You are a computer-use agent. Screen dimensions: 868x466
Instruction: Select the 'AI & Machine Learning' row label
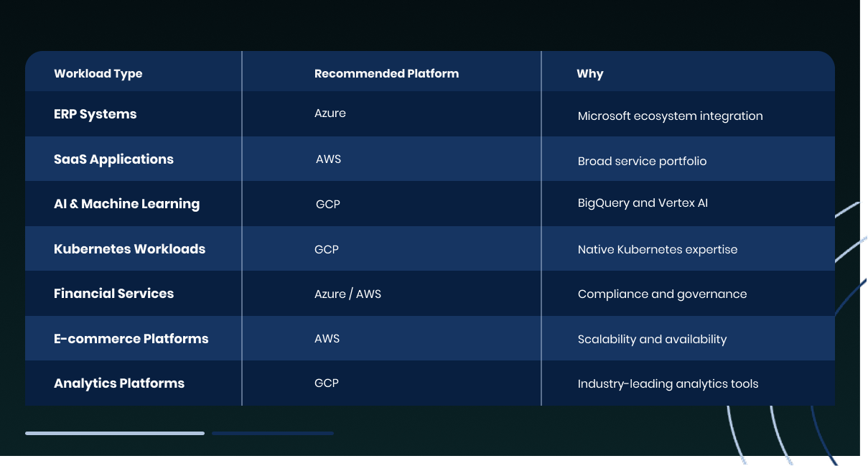(x=126, y=204)
